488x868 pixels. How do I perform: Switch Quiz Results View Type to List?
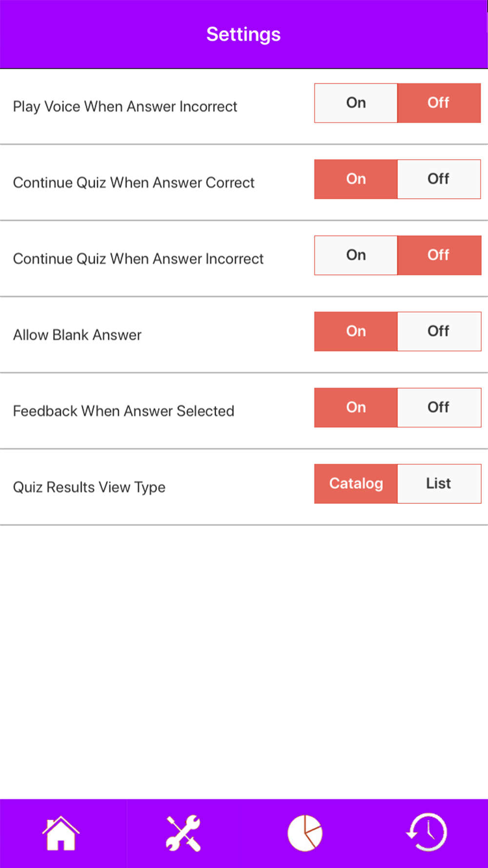(439, 484)
